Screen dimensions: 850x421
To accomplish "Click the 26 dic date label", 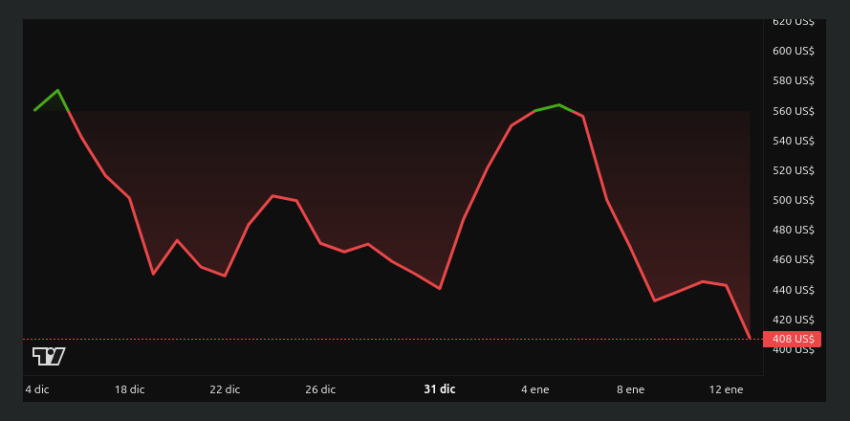I will click(320, 390).
